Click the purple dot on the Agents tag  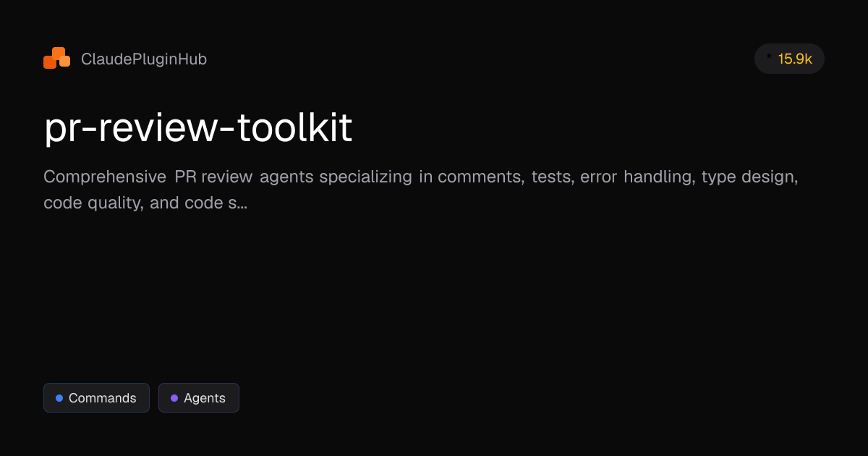click(174, 397)
